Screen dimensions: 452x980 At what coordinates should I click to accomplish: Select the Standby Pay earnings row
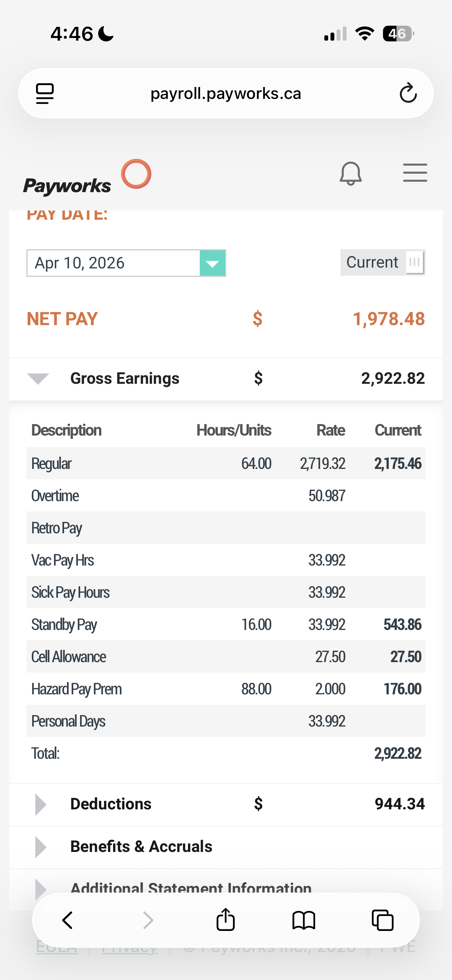coord(225,625)
